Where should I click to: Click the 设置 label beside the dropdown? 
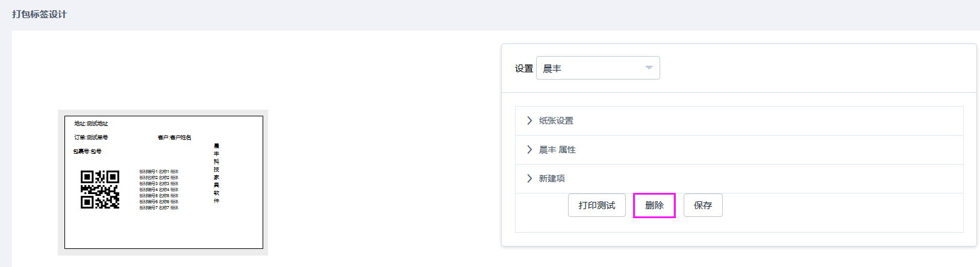[523, 69]
